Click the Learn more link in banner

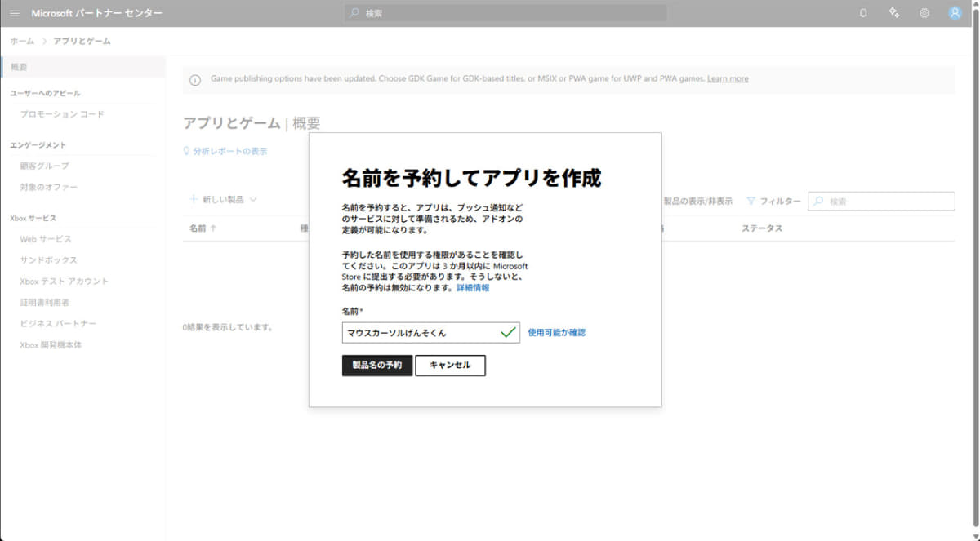point(728,79)
